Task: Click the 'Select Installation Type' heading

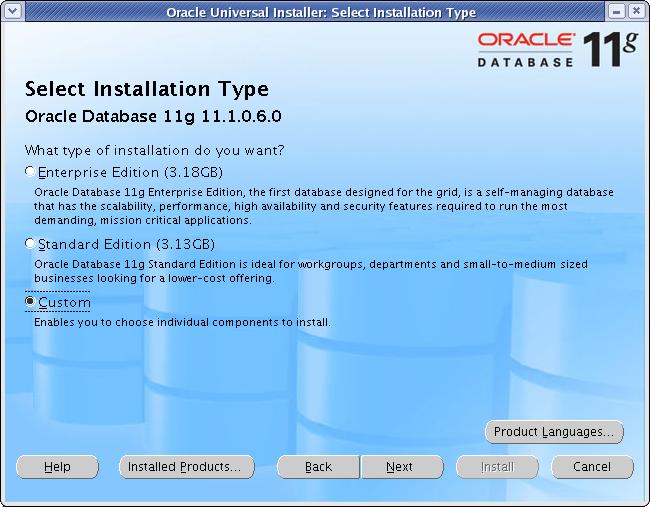Action: [x=147, y=90]
